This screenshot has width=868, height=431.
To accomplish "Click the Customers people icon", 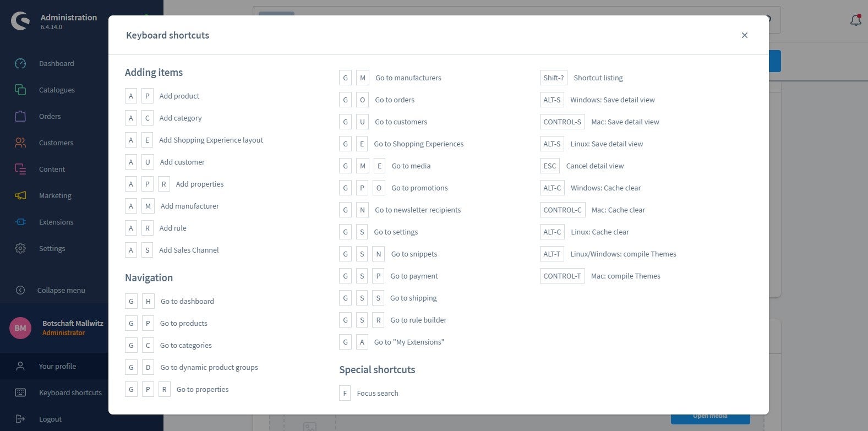I will tap(20, 143).
